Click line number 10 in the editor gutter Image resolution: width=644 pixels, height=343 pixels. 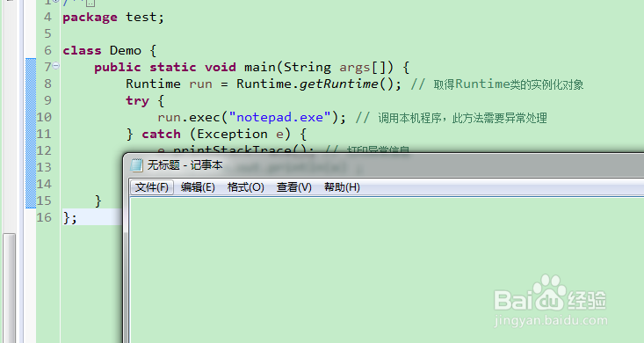[44, 118]
